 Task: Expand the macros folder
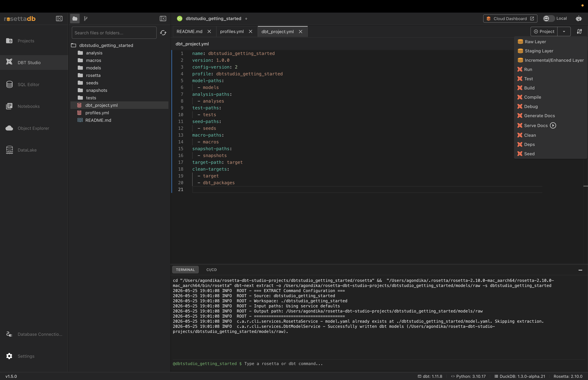[119, 60]
